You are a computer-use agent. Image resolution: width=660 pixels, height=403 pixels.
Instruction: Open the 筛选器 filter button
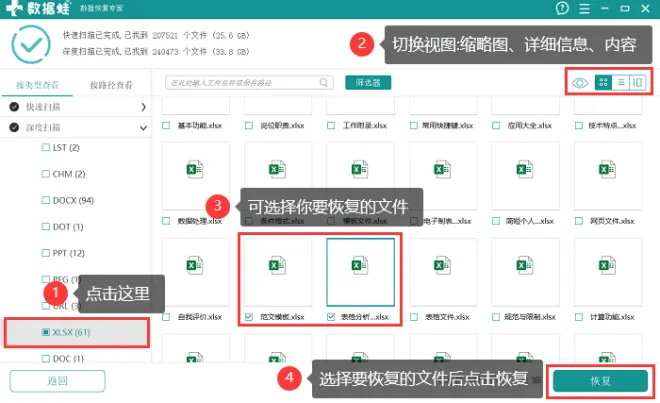click(x=368, y=83)
